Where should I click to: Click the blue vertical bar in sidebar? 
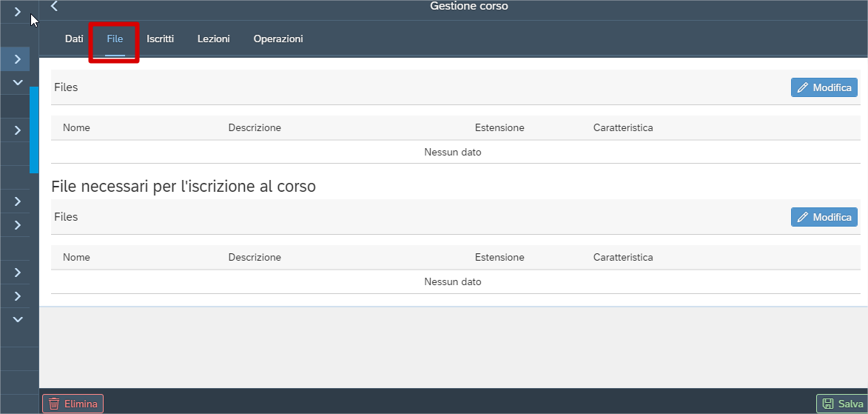point(34,130)
